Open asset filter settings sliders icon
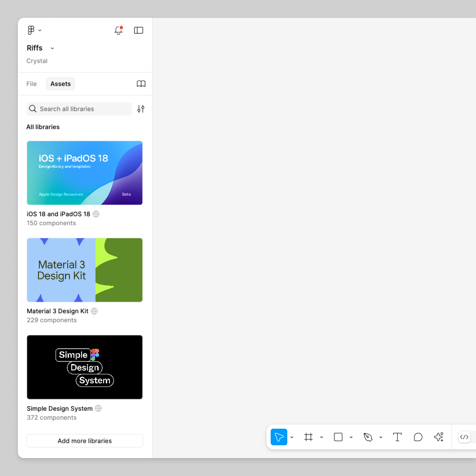This screenshot has height=476, width=476. pos(141,109)
